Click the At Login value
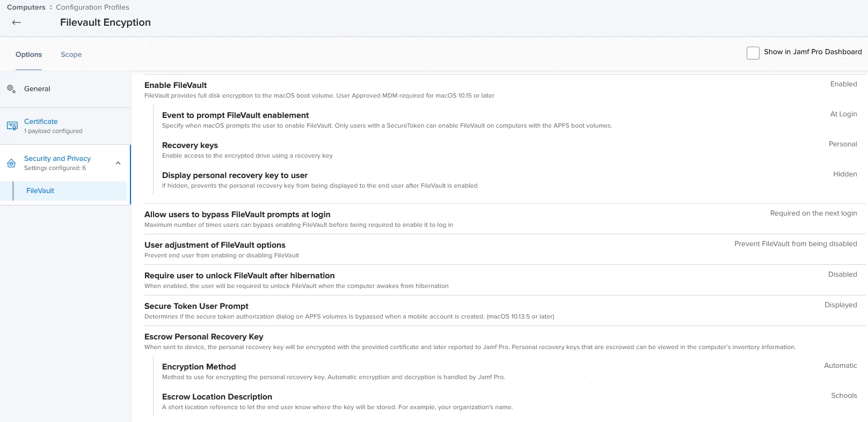This screenshot has height=422, width=868. 843,114
